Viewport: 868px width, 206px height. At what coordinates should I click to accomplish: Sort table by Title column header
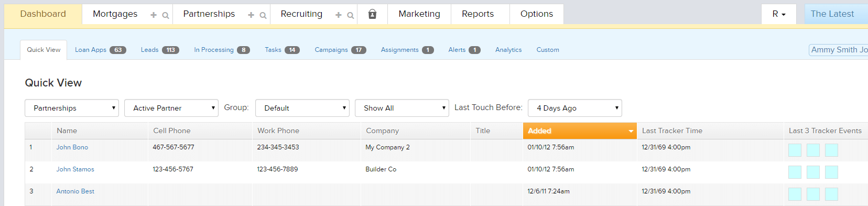pyautogui.click(x=496, y=131)
